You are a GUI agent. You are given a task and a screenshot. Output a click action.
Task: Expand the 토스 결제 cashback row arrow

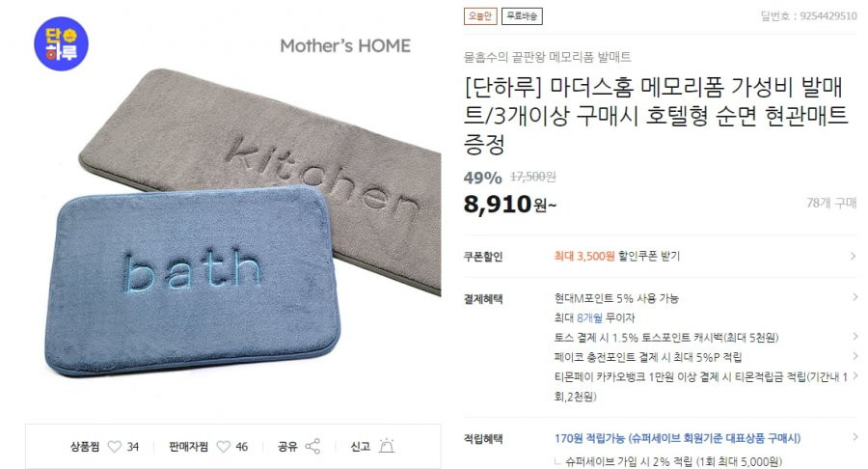coord(855,336)
